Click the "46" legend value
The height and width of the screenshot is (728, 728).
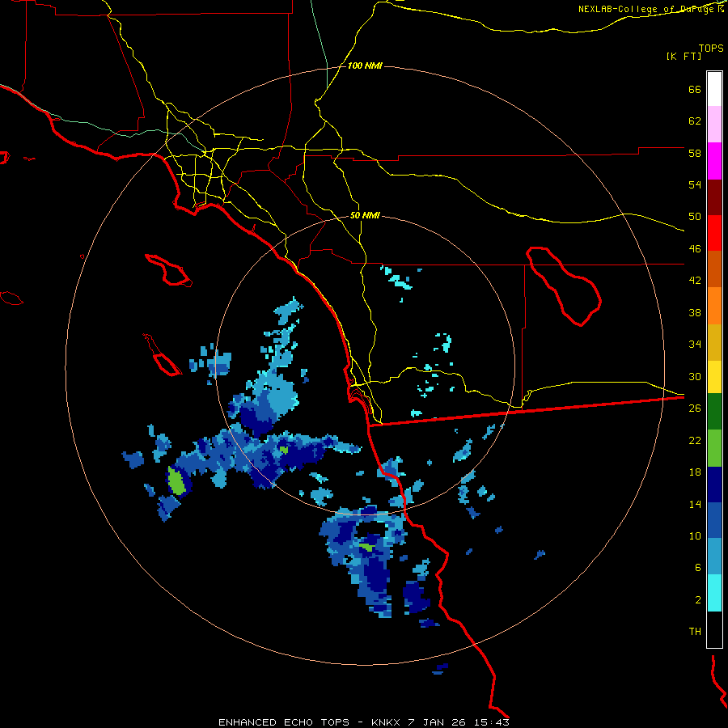coord(695,249)
